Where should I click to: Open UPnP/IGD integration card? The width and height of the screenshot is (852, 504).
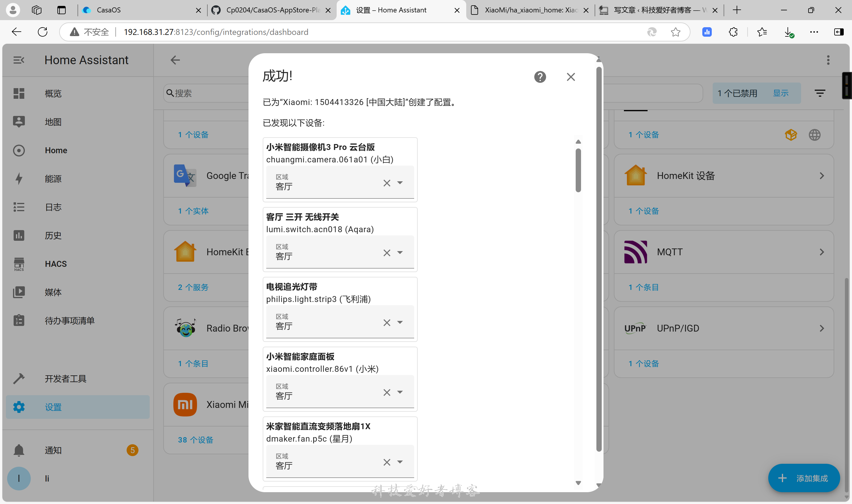click(724, 328)
